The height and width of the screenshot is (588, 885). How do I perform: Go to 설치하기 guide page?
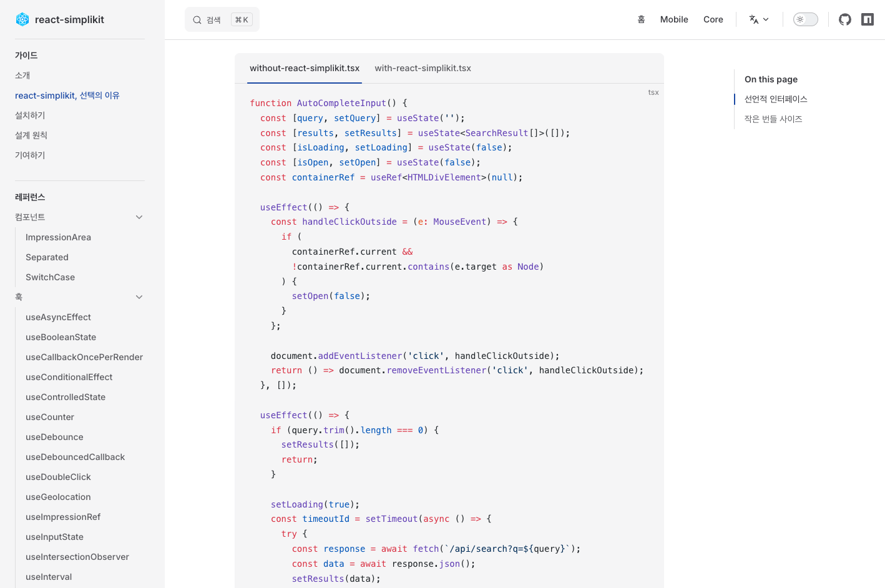point(30,115)
